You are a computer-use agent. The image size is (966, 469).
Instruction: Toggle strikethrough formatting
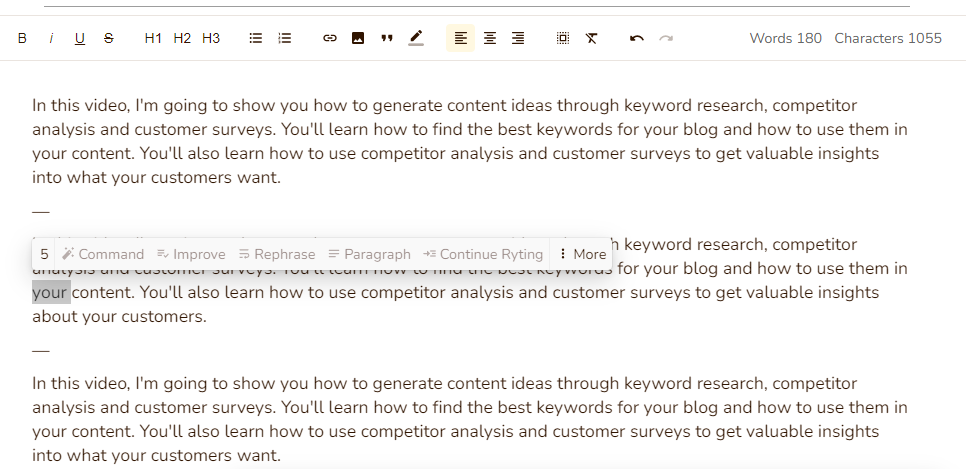(x=109, y=38)
